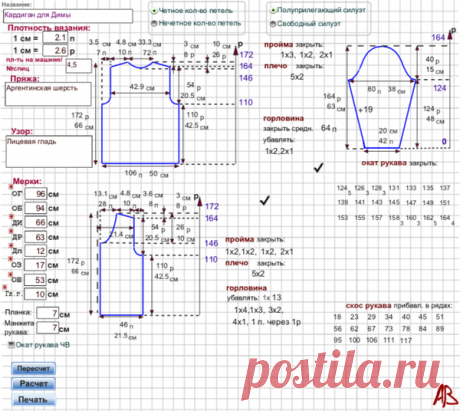The image size is (460, 411).
Task: Click the Планка width field
Action: coord(48,313)
